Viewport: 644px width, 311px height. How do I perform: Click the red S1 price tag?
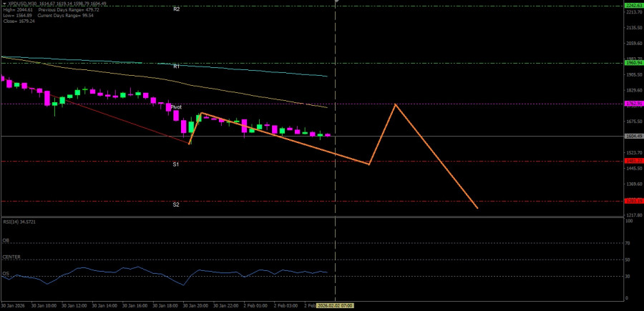[x=633, y=161]
